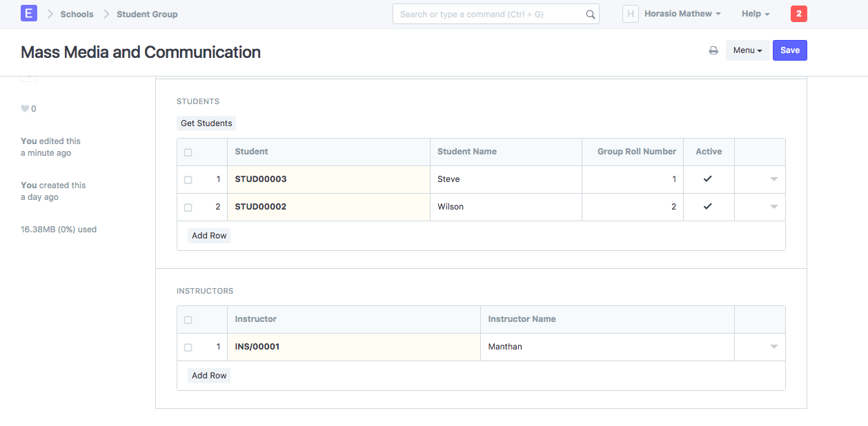This screenshot has width=868, height=426.
Task: Go to Schools breadcrumb link
Action: [x=77, y=14]
